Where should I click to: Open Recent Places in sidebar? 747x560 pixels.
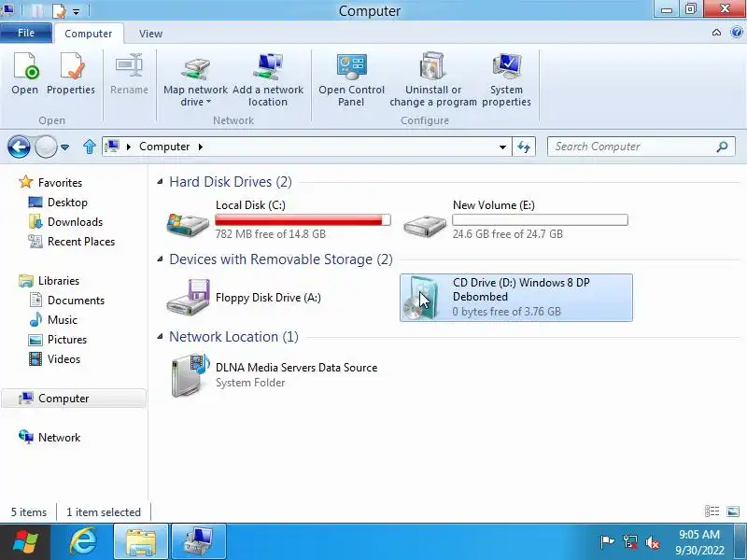(x=81, y=242)
